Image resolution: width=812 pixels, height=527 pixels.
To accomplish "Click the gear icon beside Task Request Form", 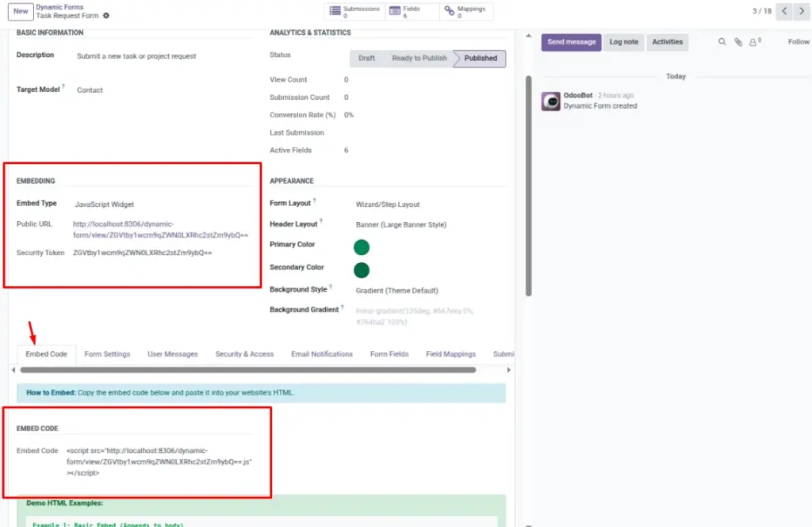I will (x=106, y=16).
